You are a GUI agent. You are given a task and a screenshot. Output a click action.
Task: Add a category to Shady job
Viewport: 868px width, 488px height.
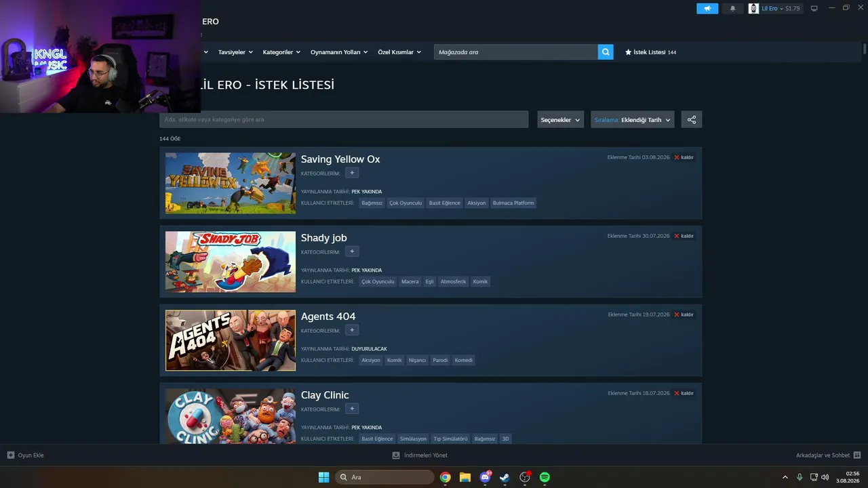[352, 251]
